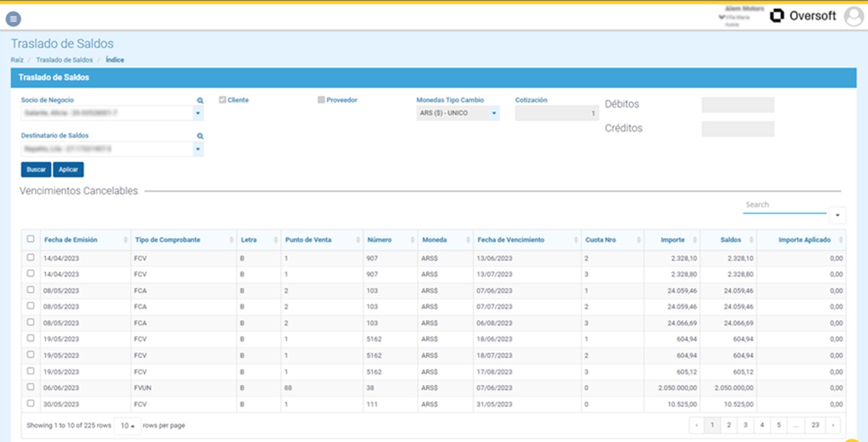Jump to last page 23

click(815, 425)
